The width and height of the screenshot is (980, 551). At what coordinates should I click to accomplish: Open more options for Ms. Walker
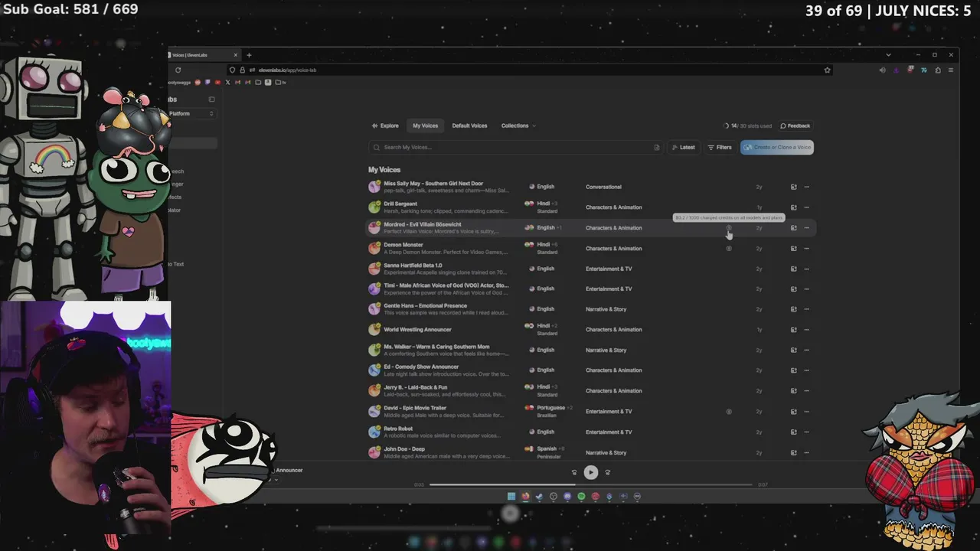pos(806,350)
